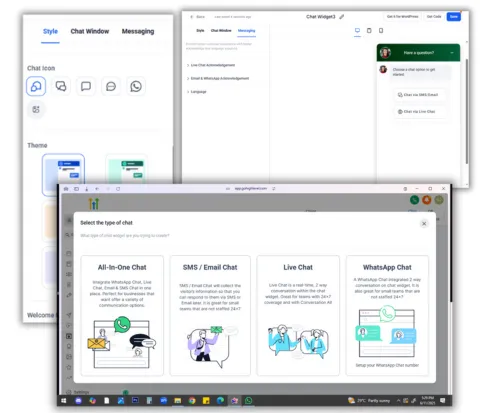Expand the Language section

tap(197, 92)
